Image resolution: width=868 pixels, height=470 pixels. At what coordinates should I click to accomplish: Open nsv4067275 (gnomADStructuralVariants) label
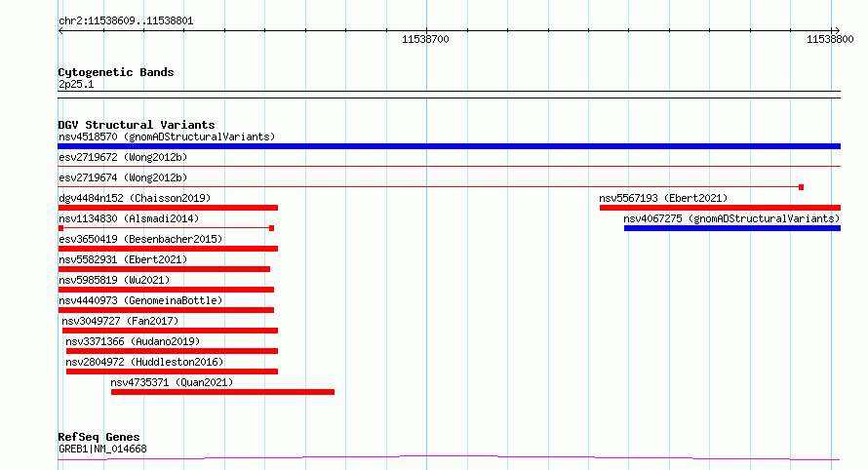731,218
